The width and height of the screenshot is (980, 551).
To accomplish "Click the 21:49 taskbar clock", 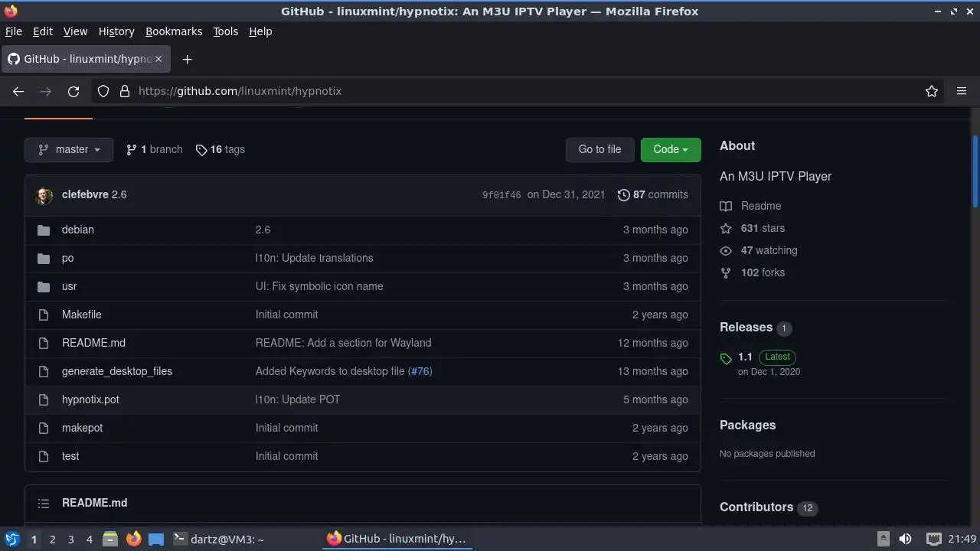I will 962,539.
